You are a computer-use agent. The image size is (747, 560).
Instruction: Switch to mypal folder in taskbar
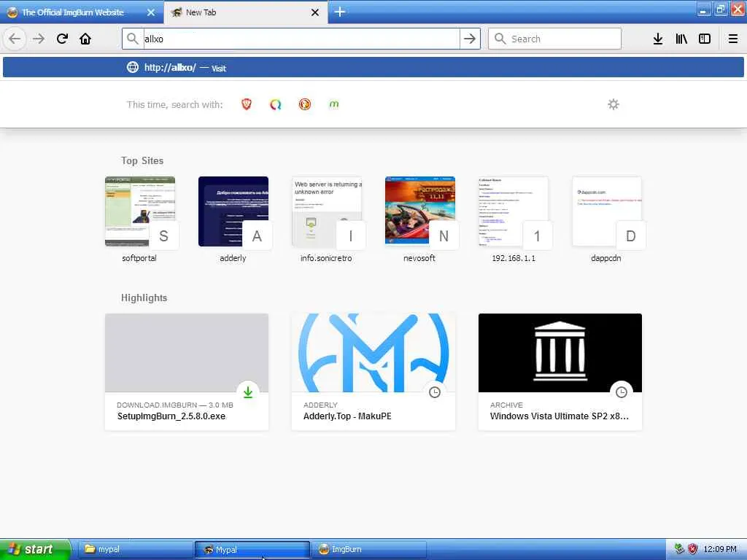135,550
